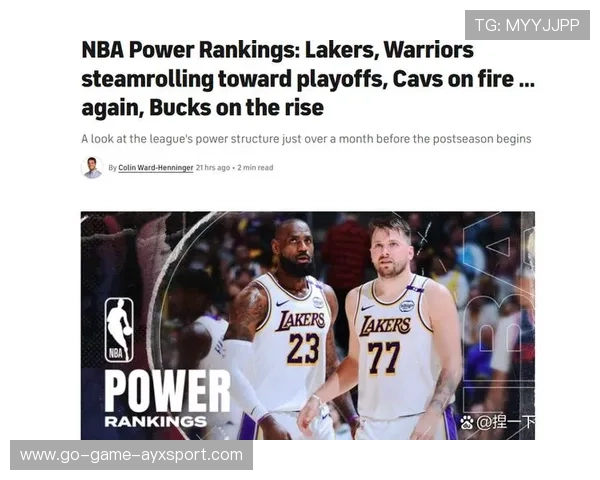Image resolution: width=600 pixels, height=480 pixels.
Task: Click the Lakers Power Rankings hero image
Action: [x=308, y=325]
